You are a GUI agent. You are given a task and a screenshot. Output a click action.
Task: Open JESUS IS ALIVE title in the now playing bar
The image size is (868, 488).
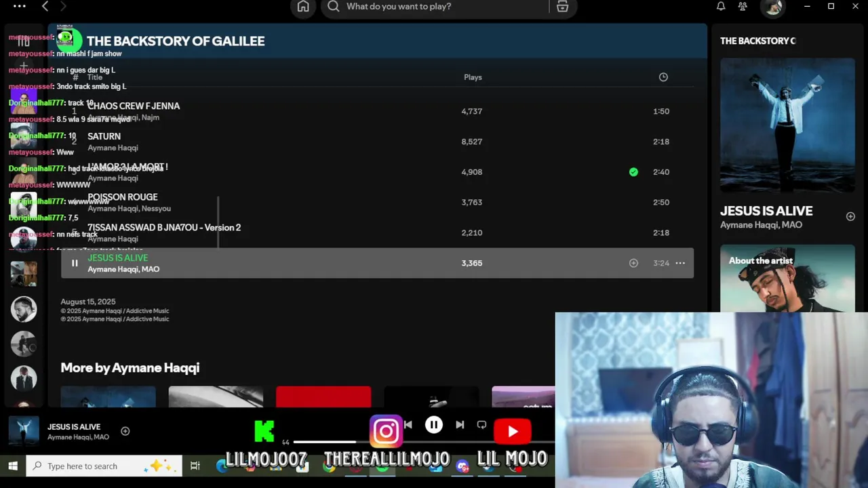[74, 427]
